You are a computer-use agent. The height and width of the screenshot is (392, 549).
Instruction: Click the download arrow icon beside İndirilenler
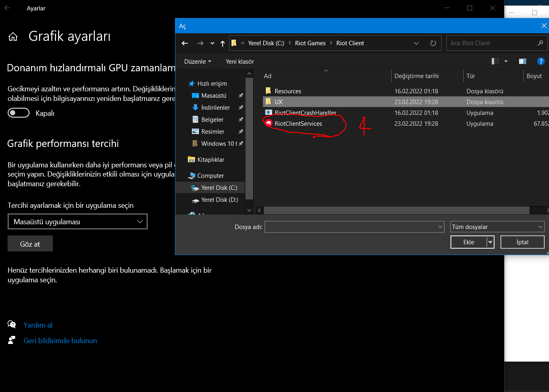195,107
